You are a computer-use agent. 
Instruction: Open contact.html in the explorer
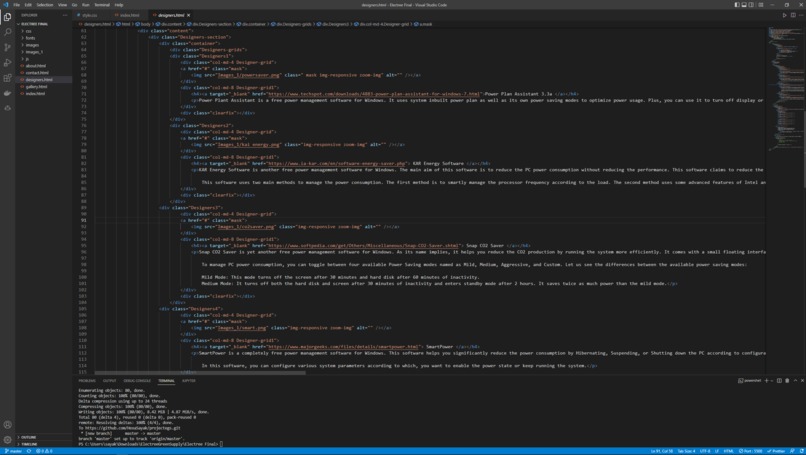(37, 72)
